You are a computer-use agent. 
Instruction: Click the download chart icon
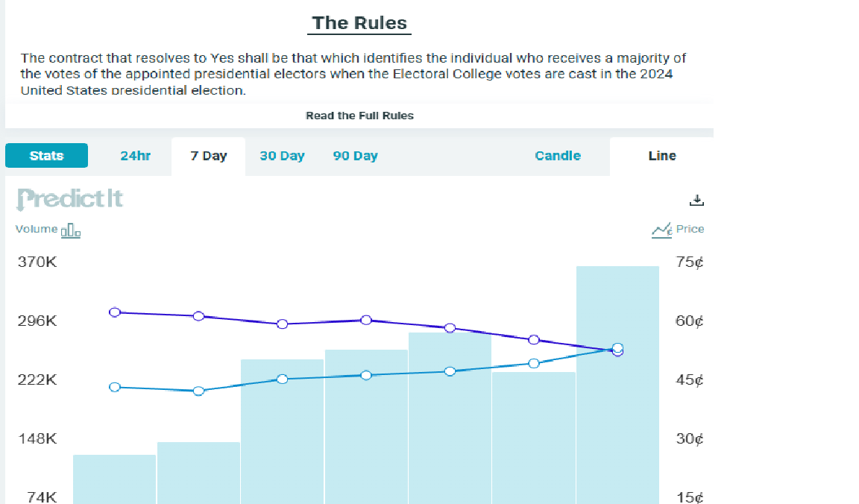(697, 200)
